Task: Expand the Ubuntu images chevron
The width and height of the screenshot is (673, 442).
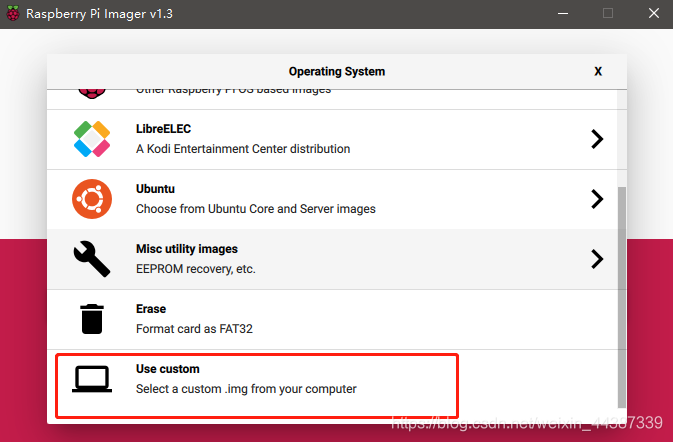Action: [x=597, y=199]
